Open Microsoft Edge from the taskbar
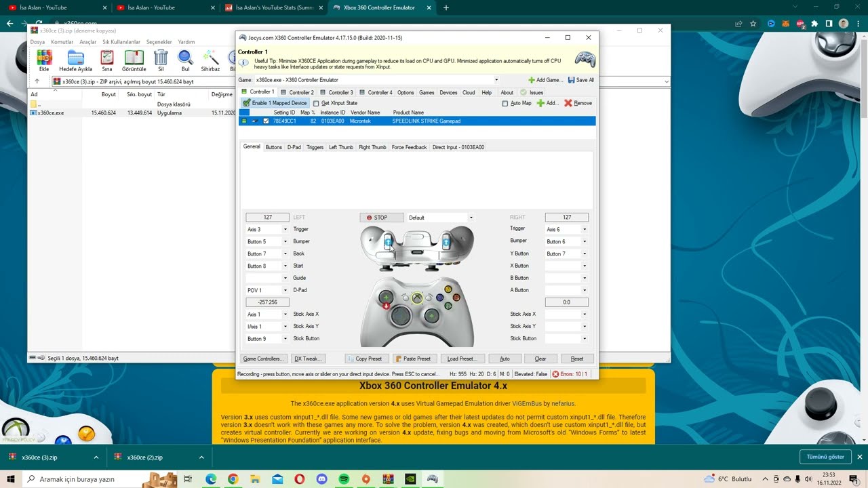 [211, 479]
